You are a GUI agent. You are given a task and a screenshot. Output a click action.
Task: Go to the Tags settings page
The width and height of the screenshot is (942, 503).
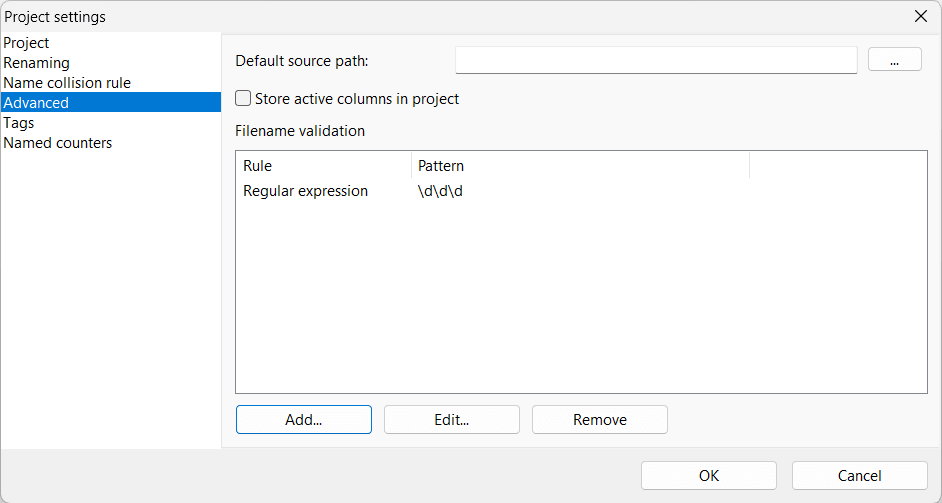point(111,123)
